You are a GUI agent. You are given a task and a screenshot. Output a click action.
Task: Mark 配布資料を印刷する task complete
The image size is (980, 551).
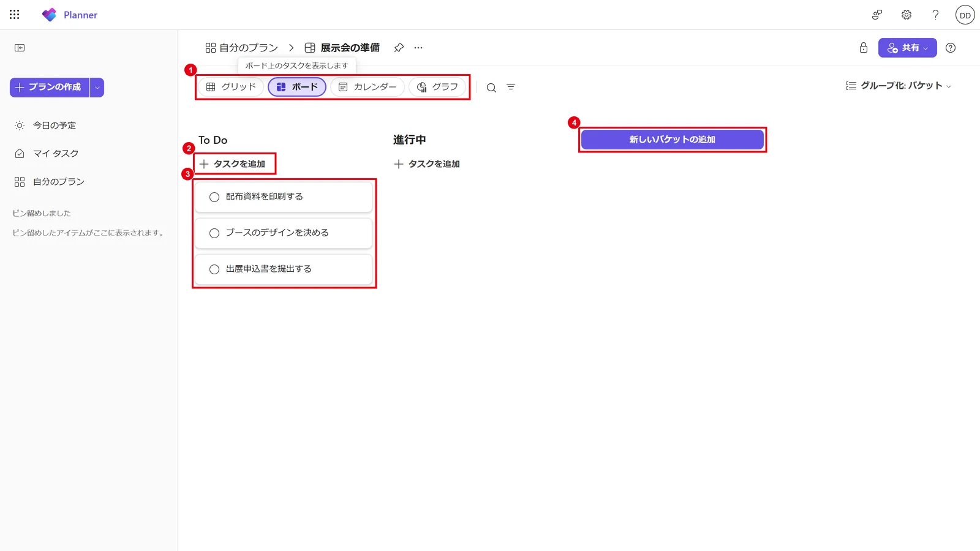214,197
